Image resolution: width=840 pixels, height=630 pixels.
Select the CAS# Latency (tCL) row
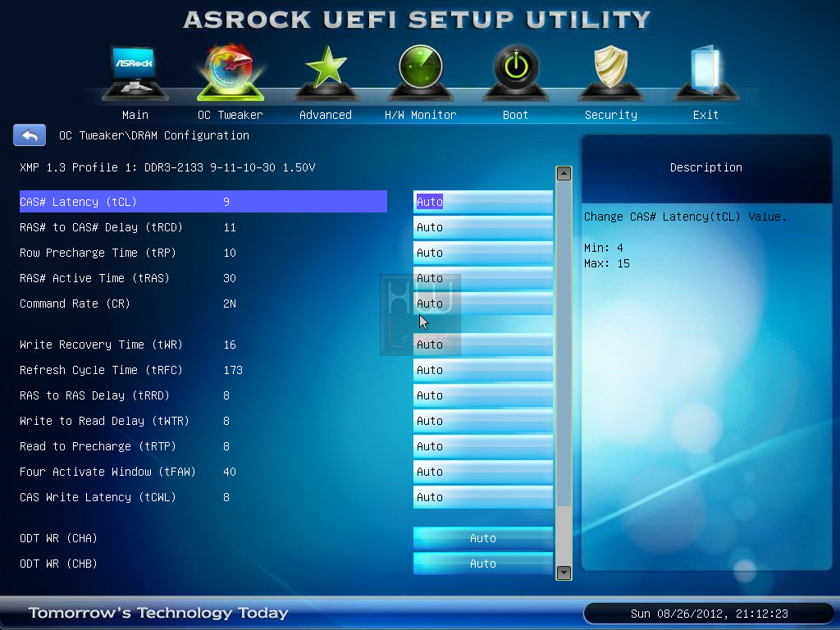(203, 202)
